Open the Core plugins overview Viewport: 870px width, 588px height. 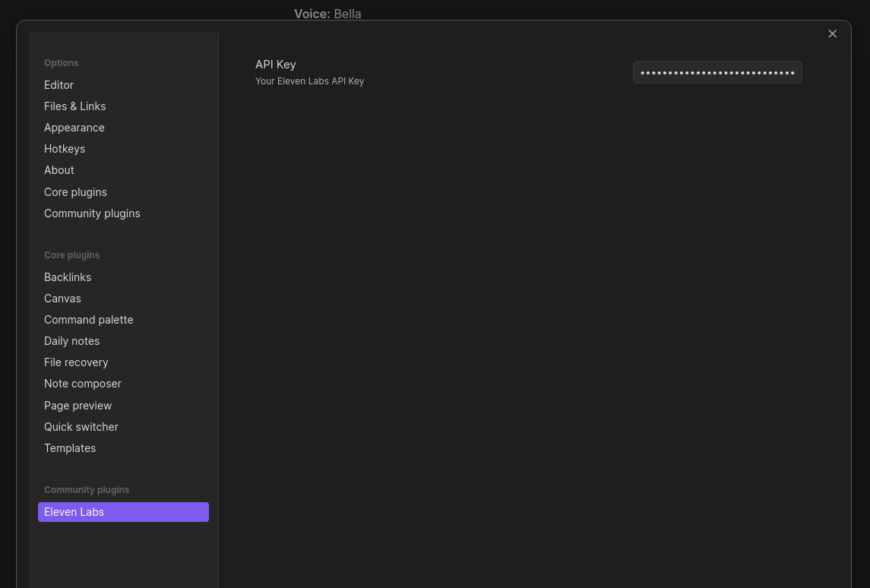pos(75,191)
